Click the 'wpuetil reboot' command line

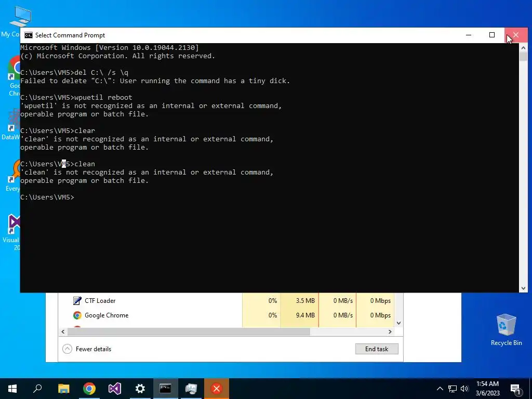76,97
